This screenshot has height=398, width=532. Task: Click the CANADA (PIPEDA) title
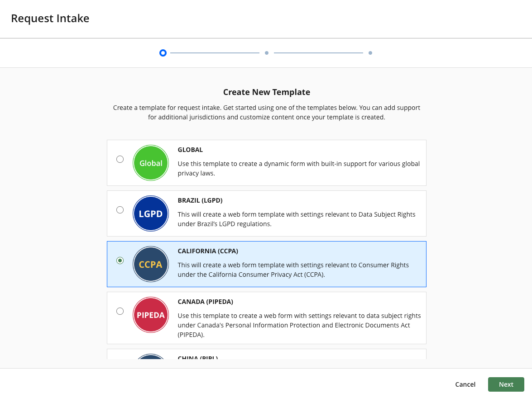tap(205, 301)
